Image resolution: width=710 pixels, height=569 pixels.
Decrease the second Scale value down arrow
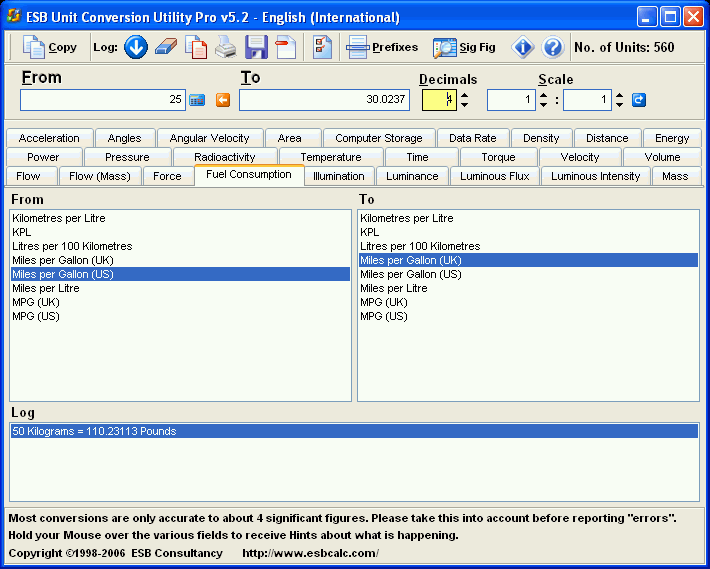619,105
